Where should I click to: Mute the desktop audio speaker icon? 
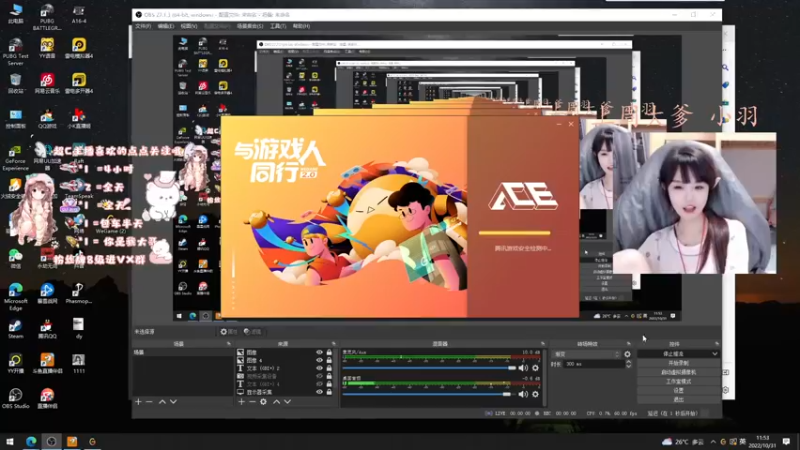tap(523, 394)
